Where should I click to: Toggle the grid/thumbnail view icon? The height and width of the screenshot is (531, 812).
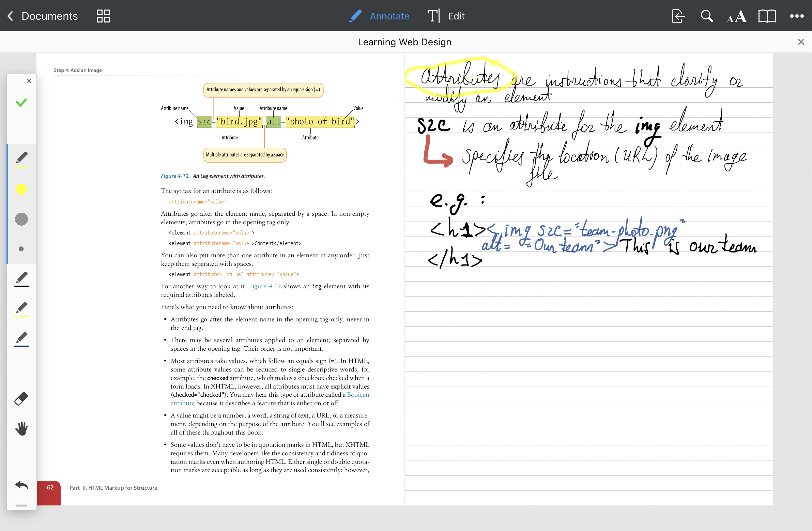103,16
